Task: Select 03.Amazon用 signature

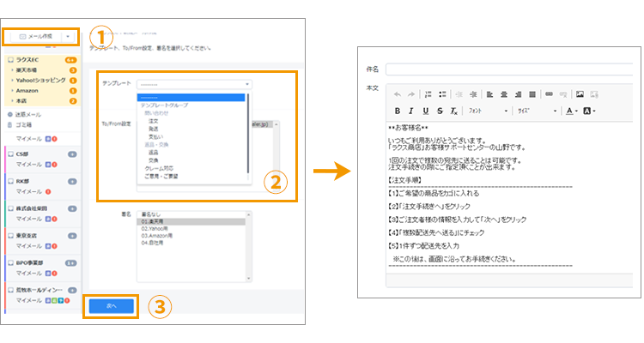Action: [x=157, y=236]
